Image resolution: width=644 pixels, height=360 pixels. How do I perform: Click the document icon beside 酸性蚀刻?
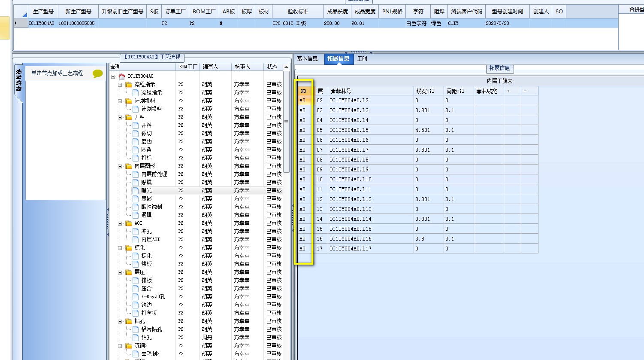(136, 207)
